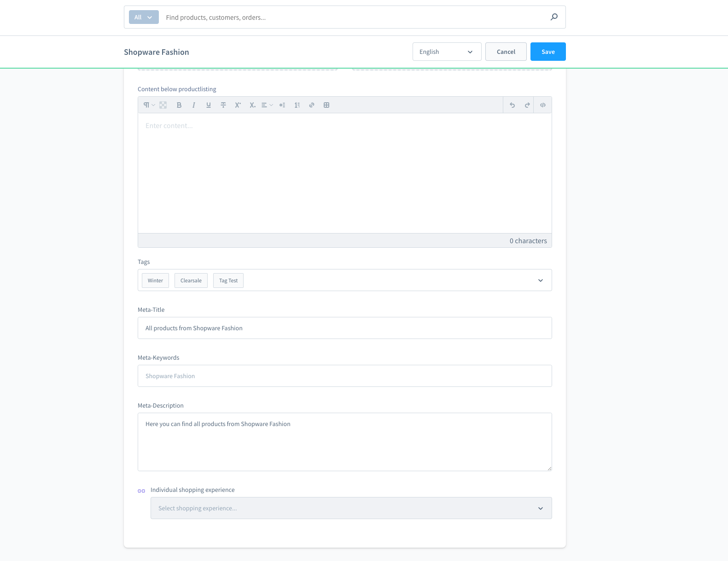Insert a table in the editor
Image resolution: width=728 pixels, height=561 pixels.
pos(326,105)
